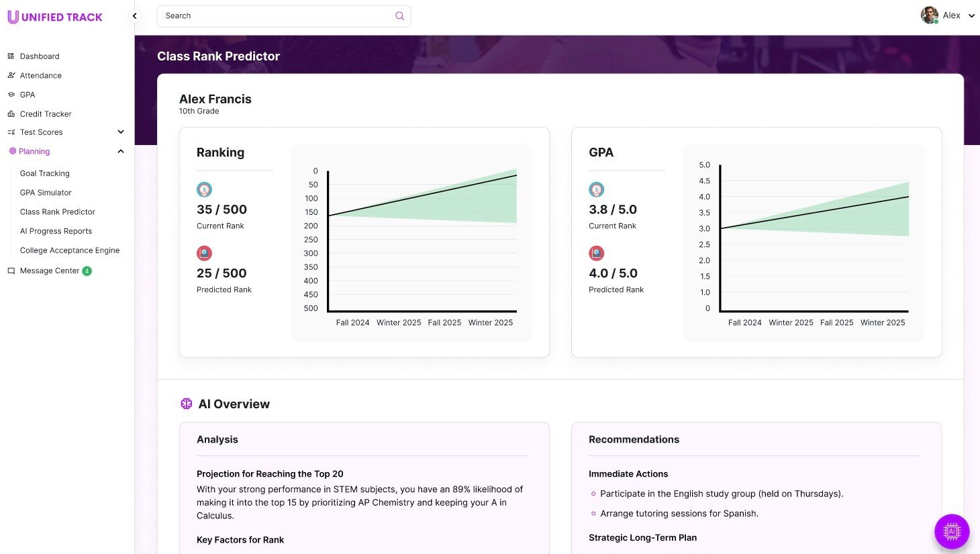This screenshot has width=980, height=554.
Task: Open College Acceptance Engine
Action: pyautogui.click(x=70, y=250)
